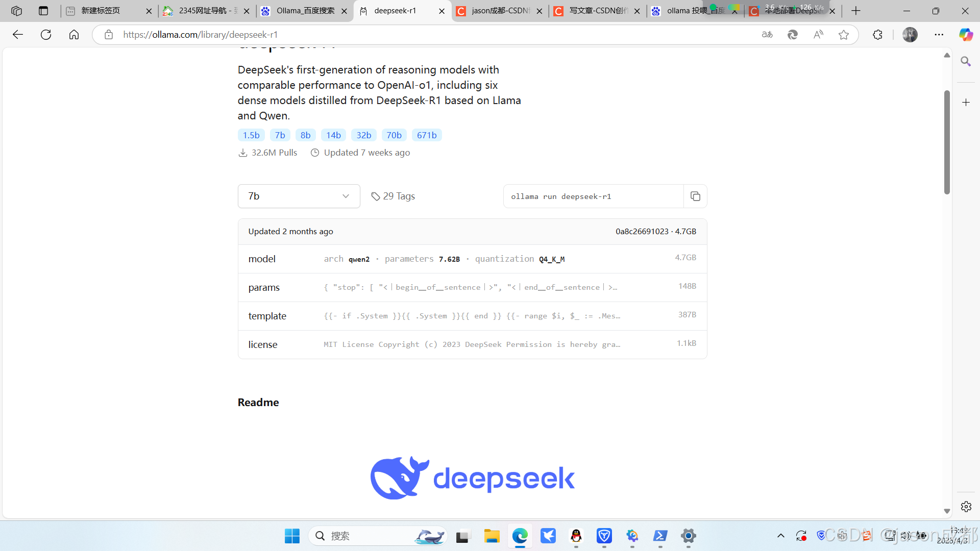Open QQ from the taskbar
This screenshot has width=980, height=551.
pyautogui.click(x=576, y=536)
